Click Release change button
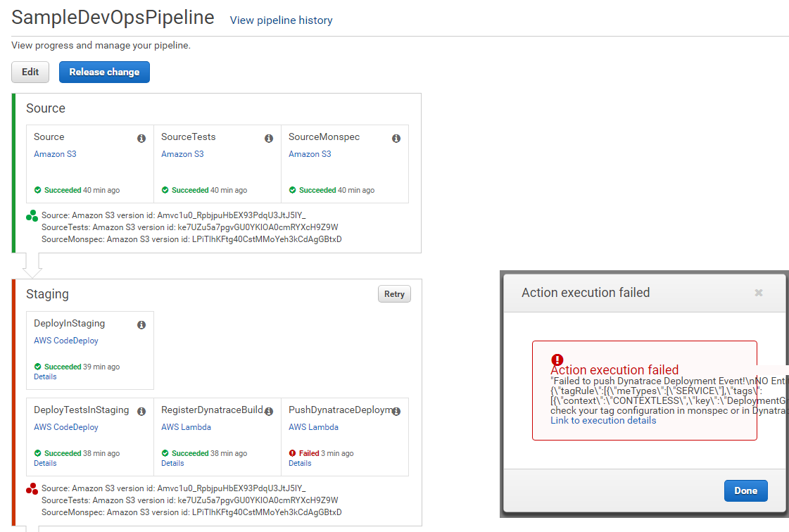 104,72
